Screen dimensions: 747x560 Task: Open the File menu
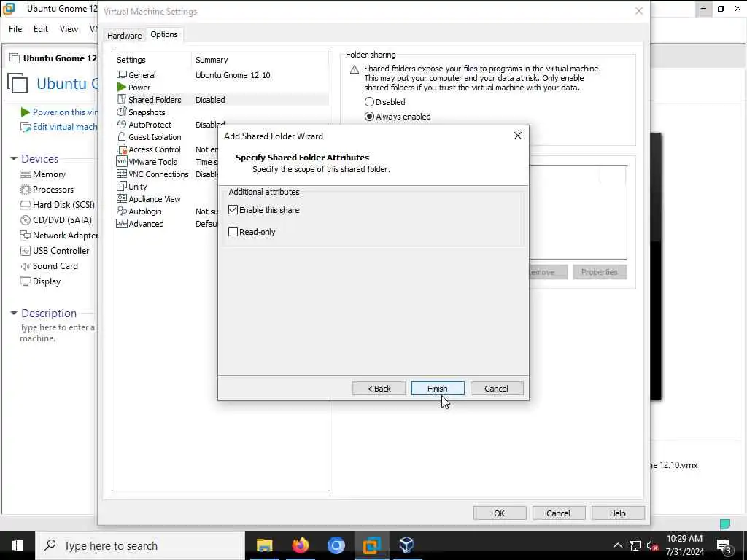[15, 29]
